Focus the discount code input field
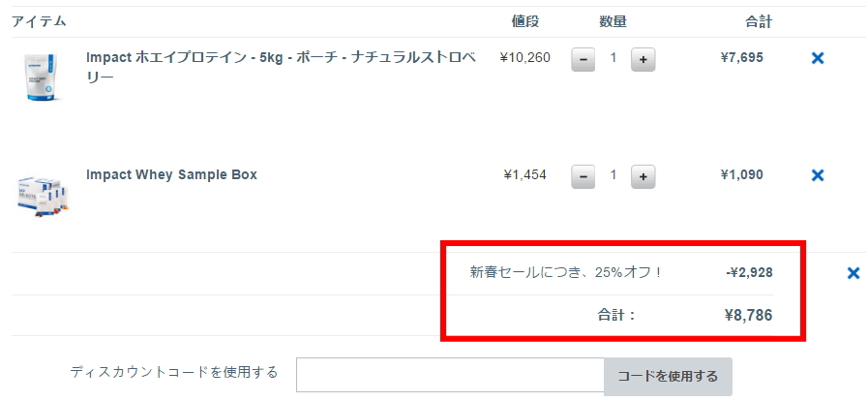This screenshot has height=402, width=868. click(450, 375)
